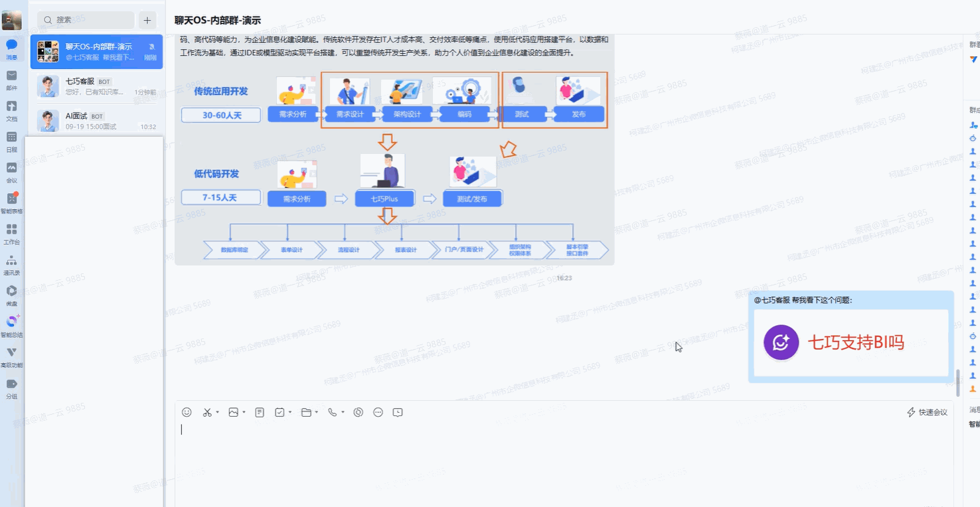This screenshot has width=980, height=507.
Task: Click the new chat plus button
Action: coord(147,20)
